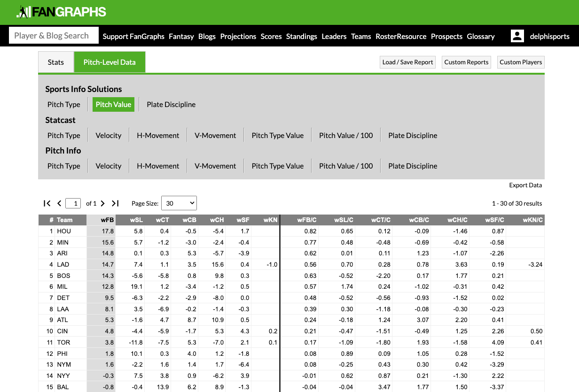The height and width of the screenshot is (392, 579).
Task: Select the Pitch-Level Data tab
Action: coord(110,62)
